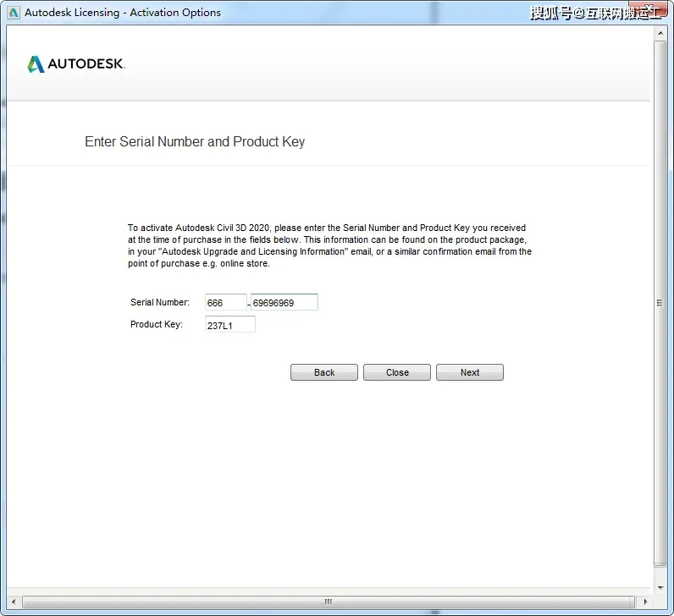Focus the serial number field containing 69696969
The height and width of the screenshot is (616, 674).
pyautogui.click(x=285, y=302)
